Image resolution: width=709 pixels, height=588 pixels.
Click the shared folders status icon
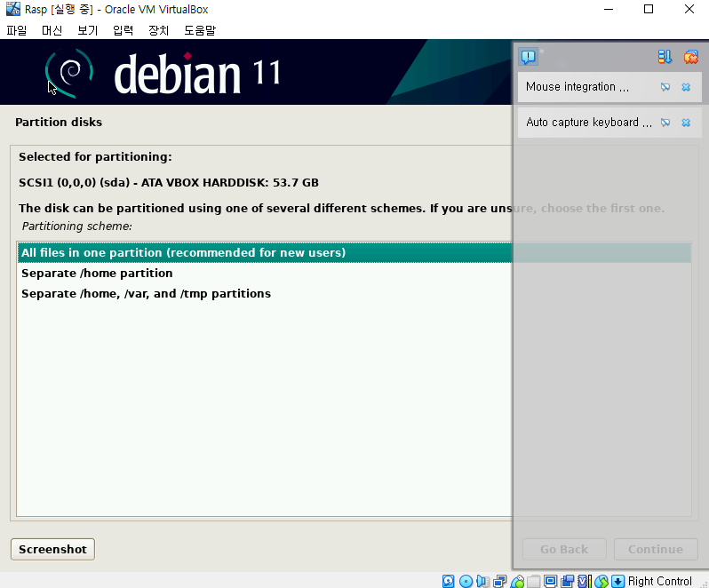click(x=534, y=581)
